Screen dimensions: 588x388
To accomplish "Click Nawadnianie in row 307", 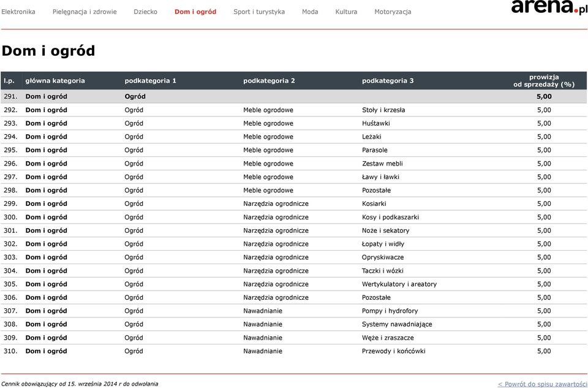I will [x=263, y=311].
